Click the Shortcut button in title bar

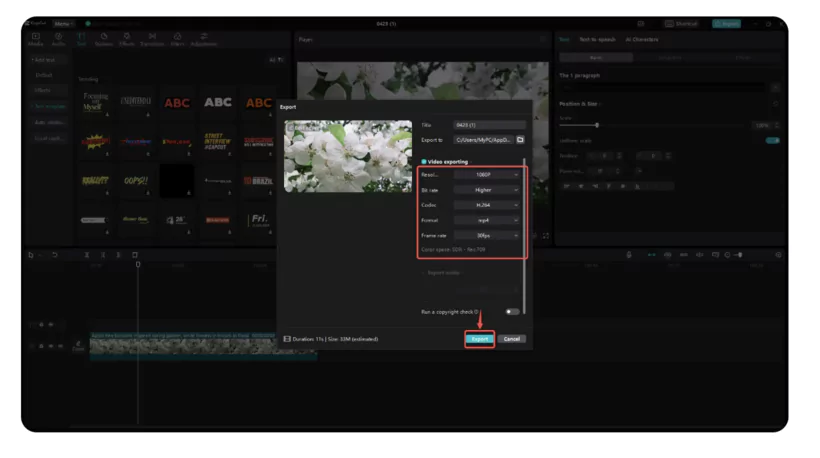[x=681, y=24]
